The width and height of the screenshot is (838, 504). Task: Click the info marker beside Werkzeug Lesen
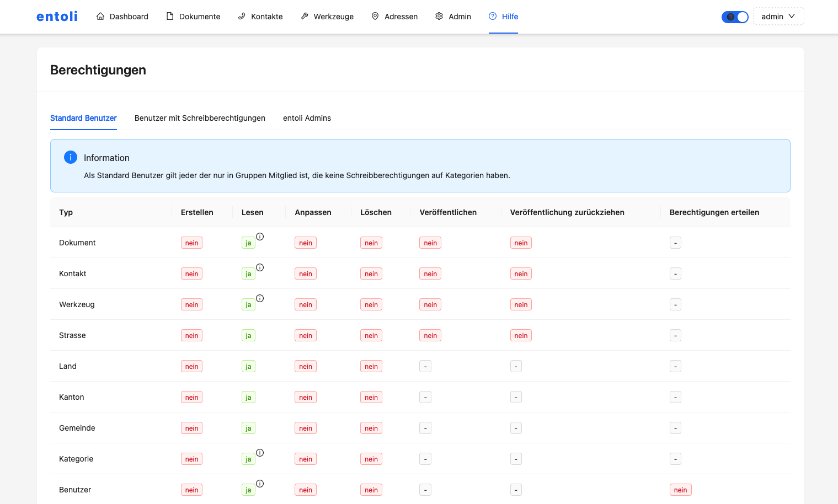(x=260, y=298)
